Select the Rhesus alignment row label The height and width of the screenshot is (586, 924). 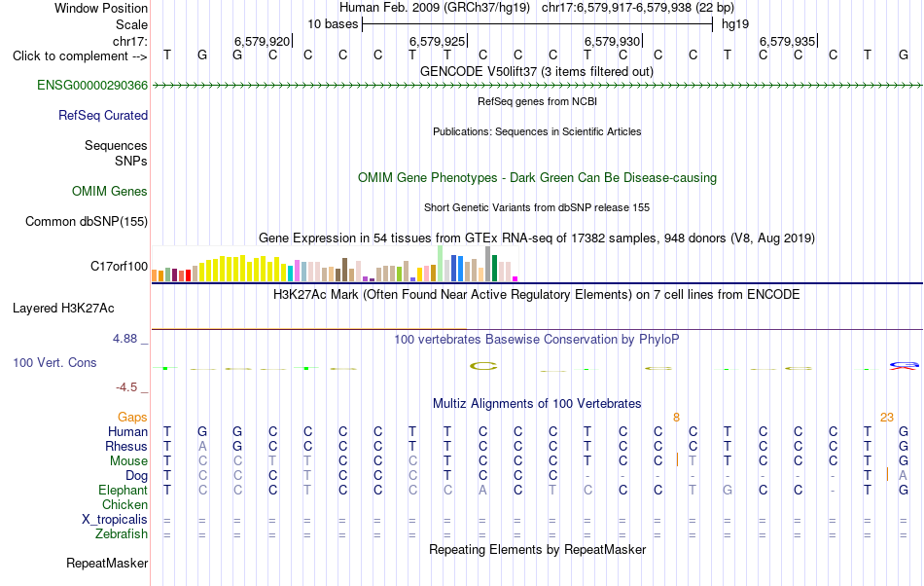click(126, 447)
